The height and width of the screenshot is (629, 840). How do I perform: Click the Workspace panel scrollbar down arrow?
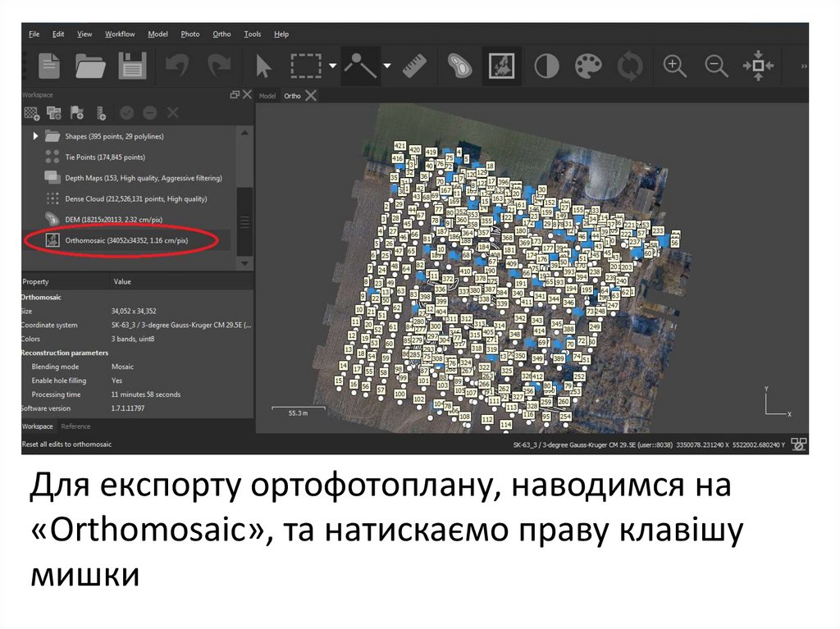pos(243,263)
